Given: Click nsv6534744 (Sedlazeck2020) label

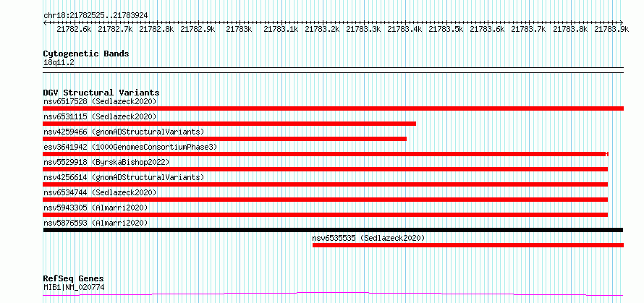Looking at the screenshot, I should point(100,192).
